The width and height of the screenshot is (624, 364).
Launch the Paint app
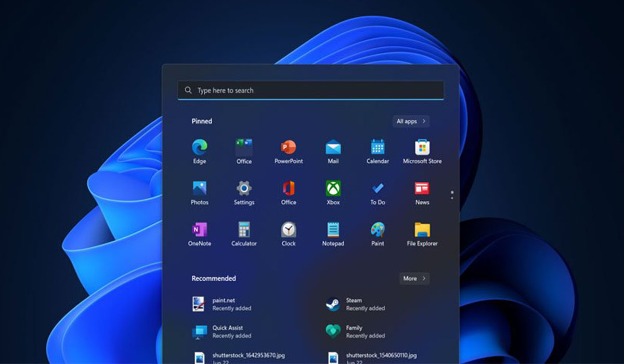(378, 234)
